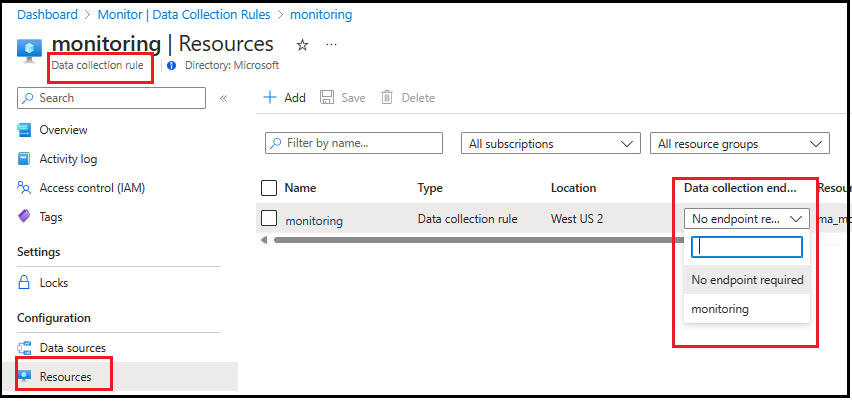Click the West US 2 location cell
The width and height of the screenshot is (852, 402).
pos(577,219)
